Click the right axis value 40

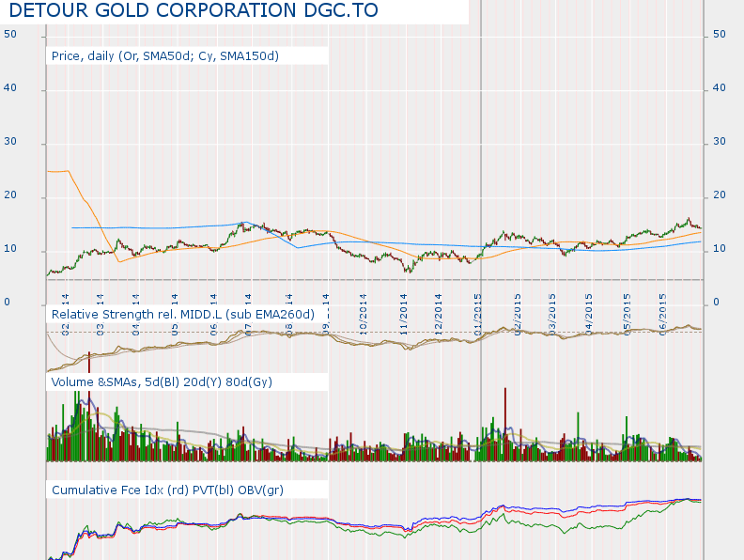(x=720, y=87)
